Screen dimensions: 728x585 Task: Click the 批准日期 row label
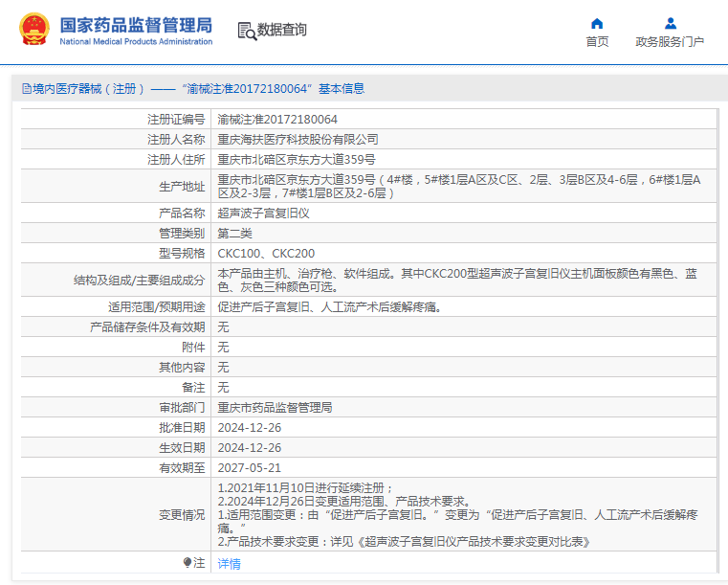182,427
